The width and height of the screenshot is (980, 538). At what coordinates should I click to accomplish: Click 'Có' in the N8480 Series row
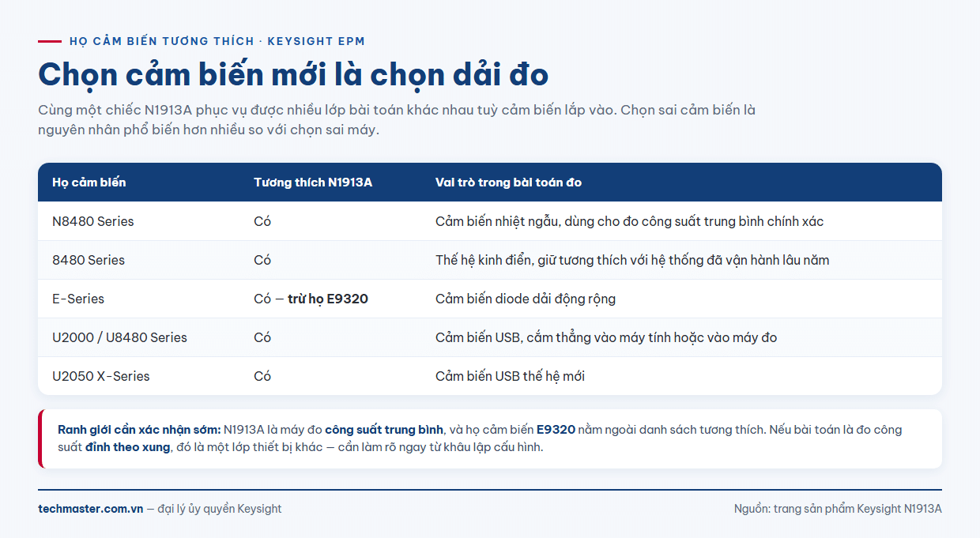coord(262,221)
